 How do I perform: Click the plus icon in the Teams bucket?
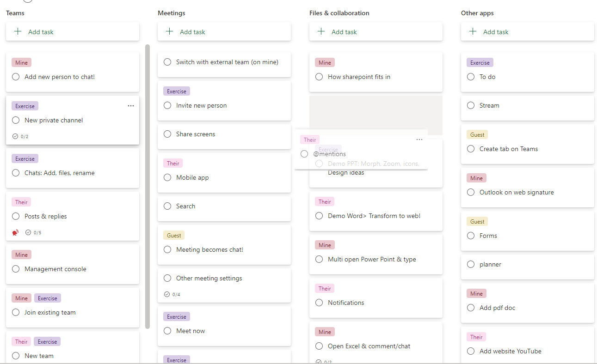tap(18, 32)
